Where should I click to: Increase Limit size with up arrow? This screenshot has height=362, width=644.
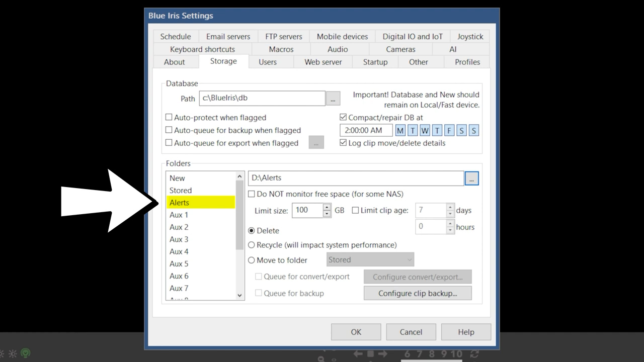pyautogui.click(x=327, y=207)
